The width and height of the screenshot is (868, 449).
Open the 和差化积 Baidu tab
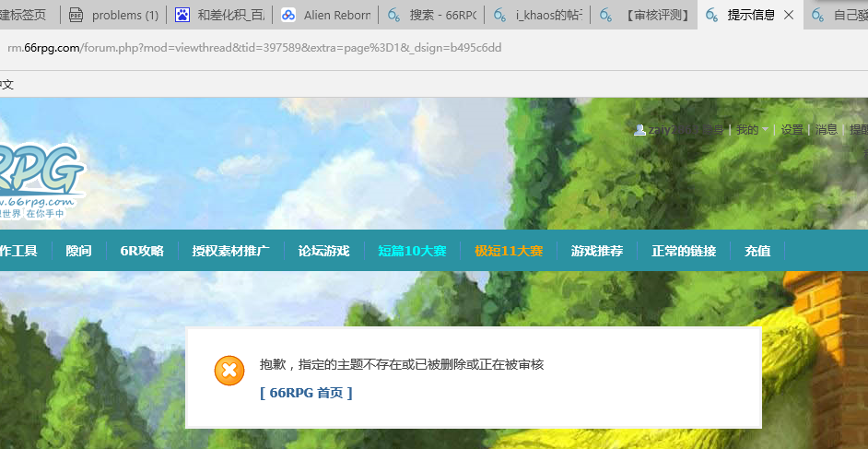(x=219, y=15)
